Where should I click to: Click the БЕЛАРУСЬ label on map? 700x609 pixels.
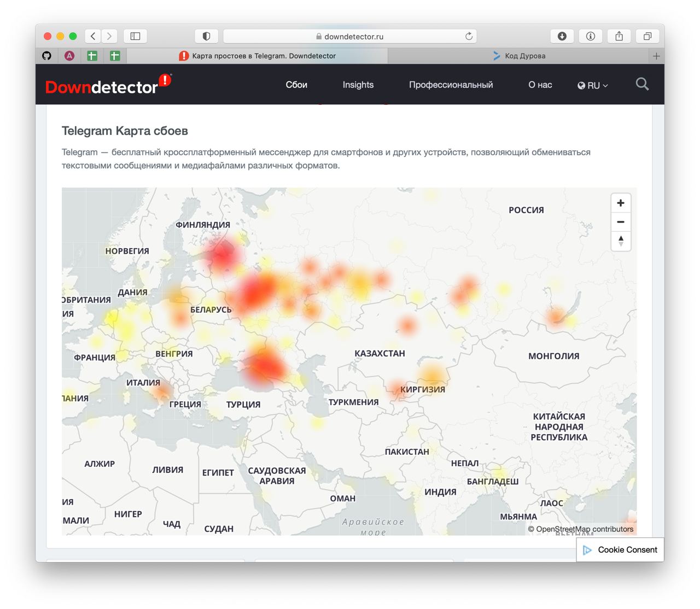[x=211, y=309]
